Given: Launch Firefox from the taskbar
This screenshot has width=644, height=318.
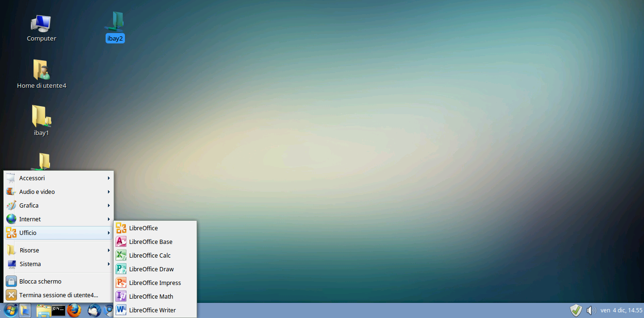Looking at the screenshot, I should [x=74, y=310].
